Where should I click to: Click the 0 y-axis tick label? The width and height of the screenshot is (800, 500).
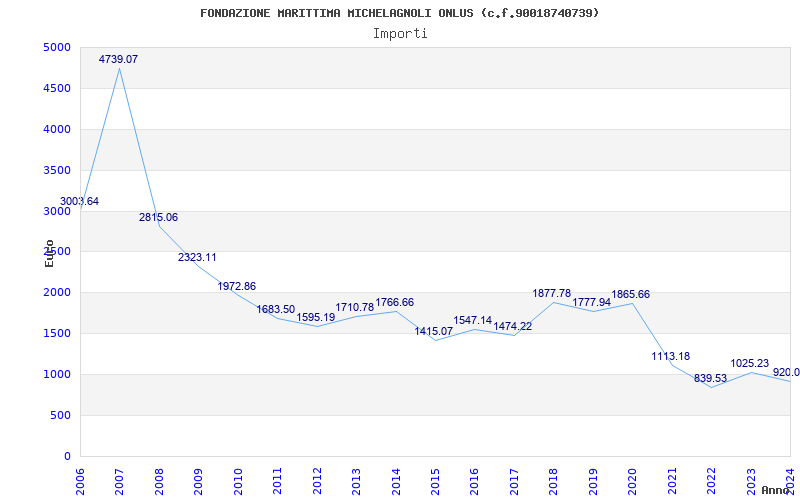(67, 457)
